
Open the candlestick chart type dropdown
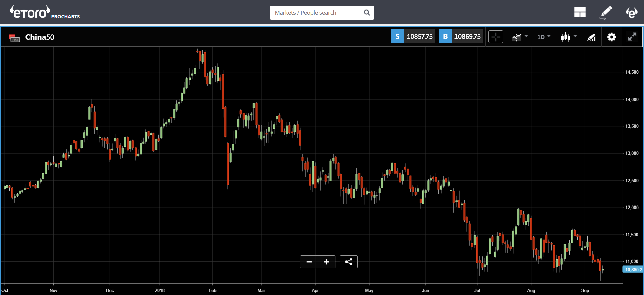point(569,37)
